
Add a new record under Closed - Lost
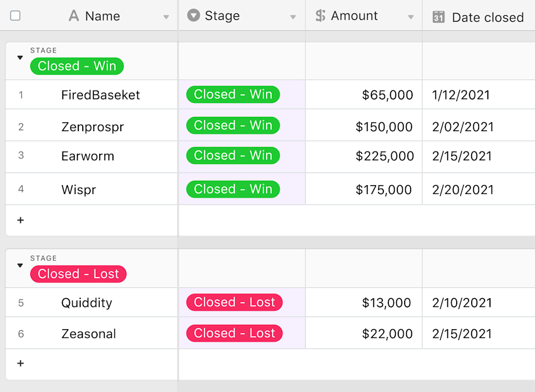click(20, 363)
